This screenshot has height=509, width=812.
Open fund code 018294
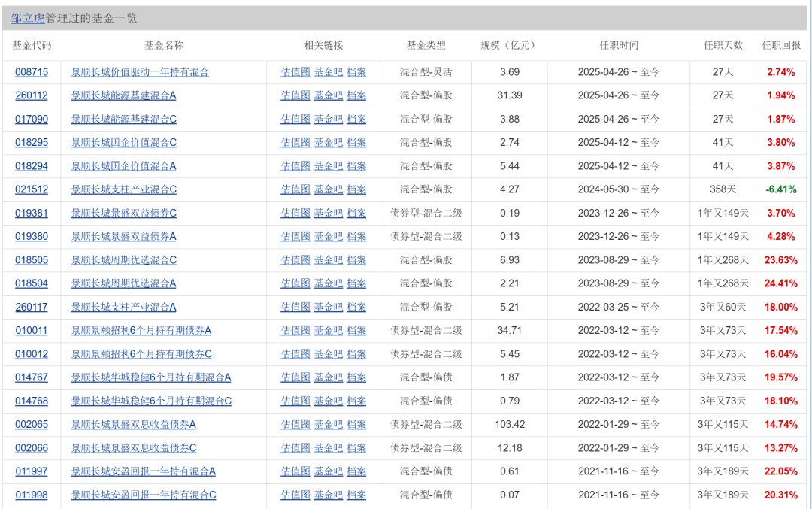pos(32,166)
